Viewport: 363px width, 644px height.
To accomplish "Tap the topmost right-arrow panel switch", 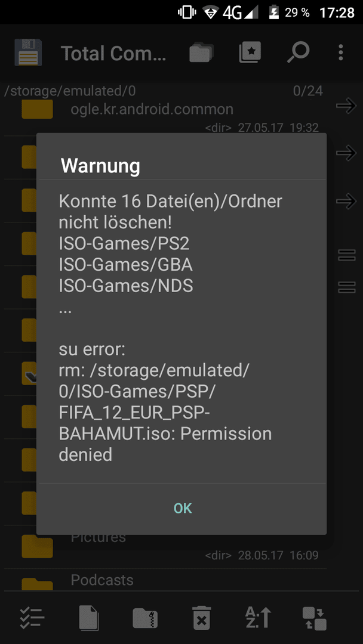I will tap(346, 106).
